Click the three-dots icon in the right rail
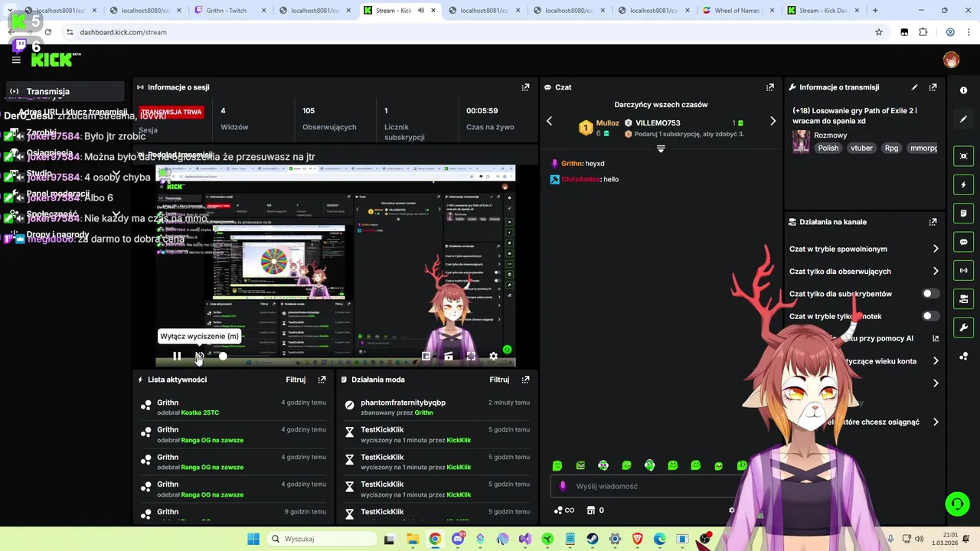 click(963, 357)
